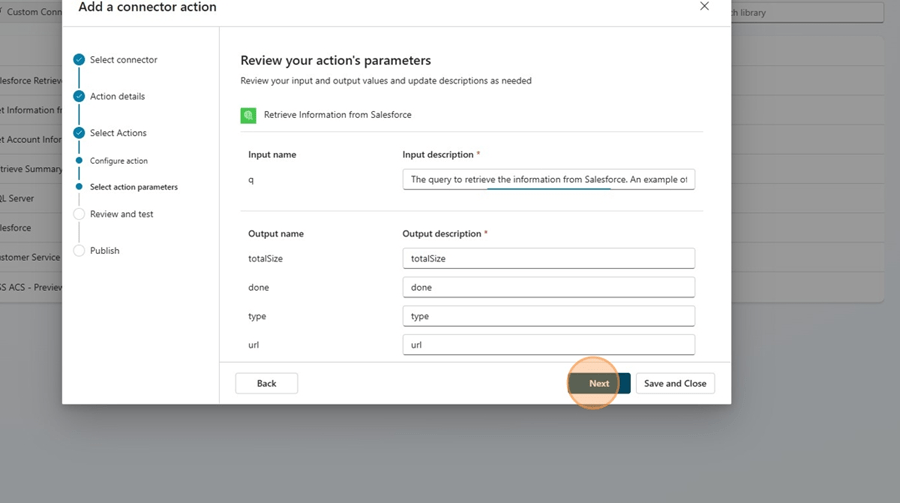Edit the input description for q
900x503 pixels.
pos(548,180)
